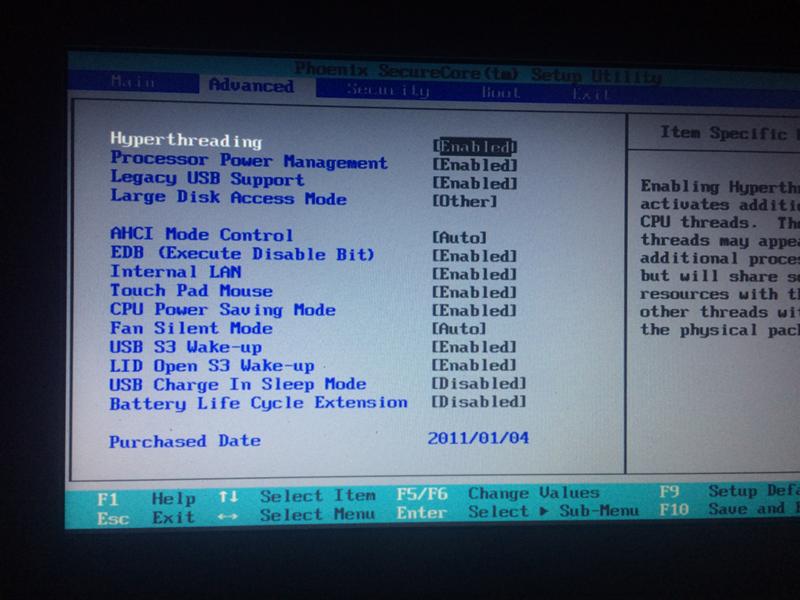The width and height of the screenshot is (800, 600).
Task: Select Internal LAN label
Action: 176,271
